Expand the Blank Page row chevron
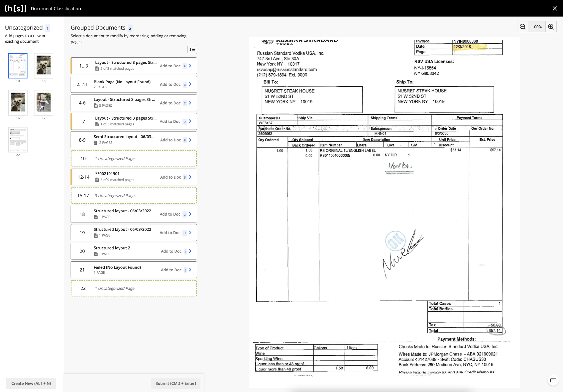This screenshot has width=563, height=392. pyautogui.click(x=190, y=84)
